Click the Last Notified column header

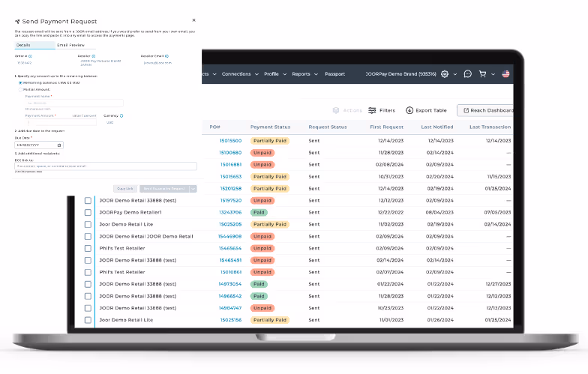437,127
